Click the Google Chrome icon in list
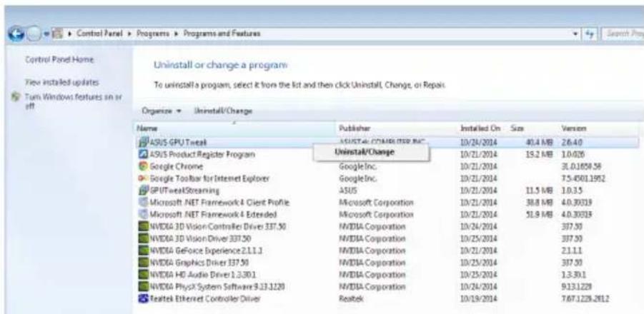Screen dimensions: 644x314 [x=144, y=166]
